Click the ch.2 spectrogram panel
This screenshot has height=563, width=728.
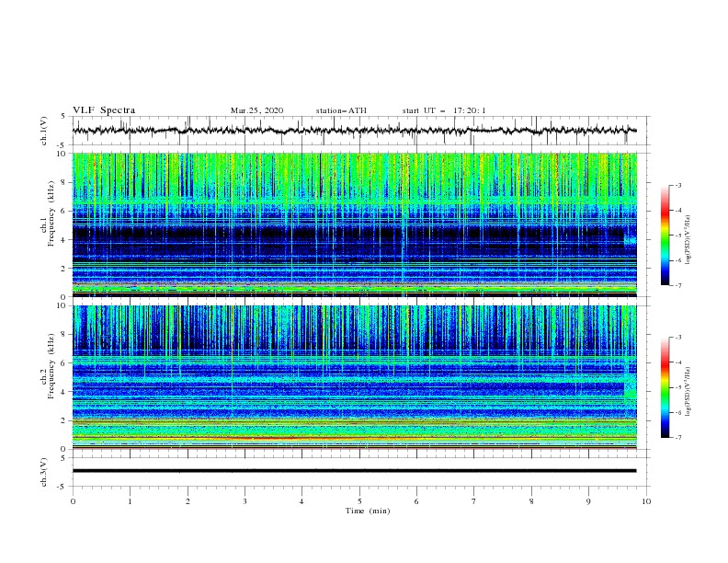[354, 377]
